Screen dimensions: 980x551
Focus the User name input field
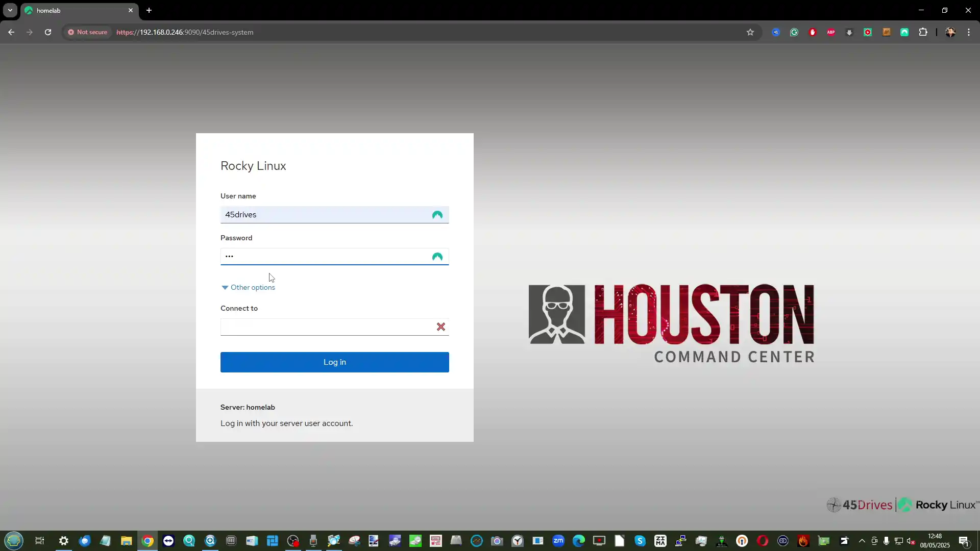[334, 215]
